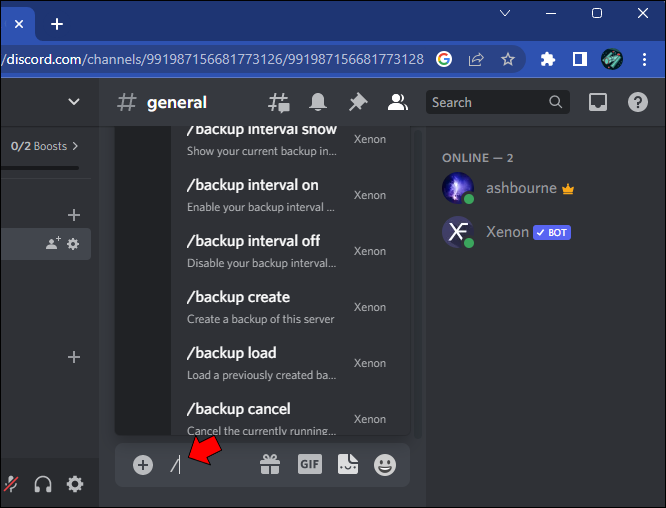Expand the server name dropdown chevron
666x508 pixels.
(x=74, y=102)
